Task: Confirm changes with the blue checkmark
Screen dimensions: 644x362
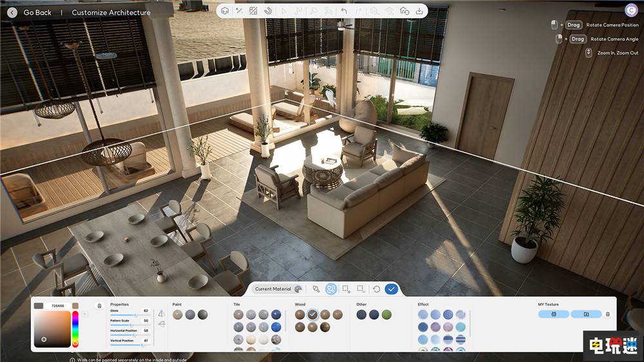Action: [x=391, y=289]
